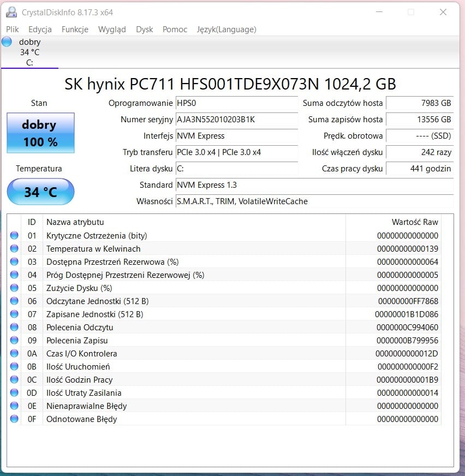Click the status orb for Zużycie Dysku
This screenshot has height=476, width=465.
click(14, 288)
